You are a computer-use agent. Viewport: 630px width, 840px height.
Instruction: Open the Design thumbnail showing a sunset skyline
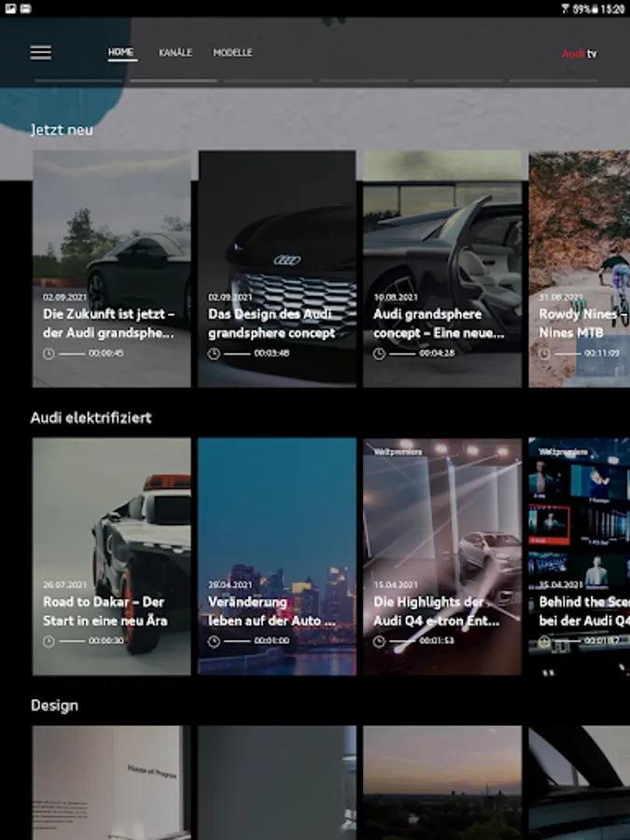442,783
